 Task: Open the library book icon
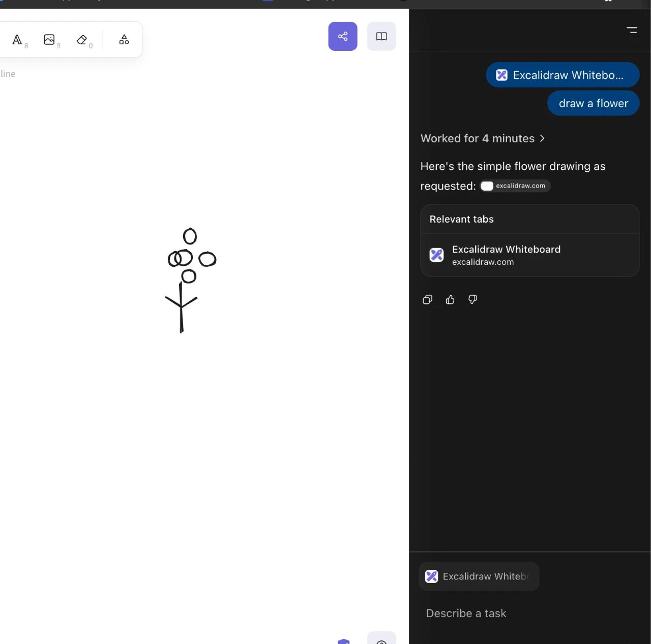381,36
